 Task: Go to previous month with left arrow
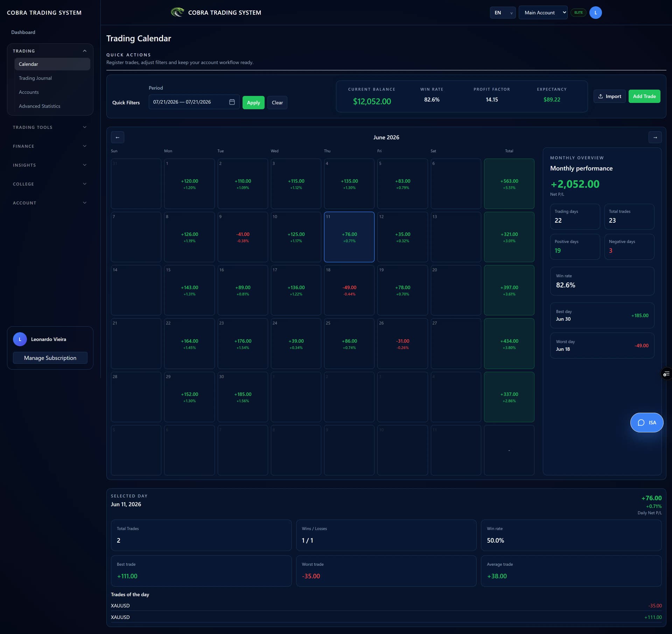tap(118, 137)
